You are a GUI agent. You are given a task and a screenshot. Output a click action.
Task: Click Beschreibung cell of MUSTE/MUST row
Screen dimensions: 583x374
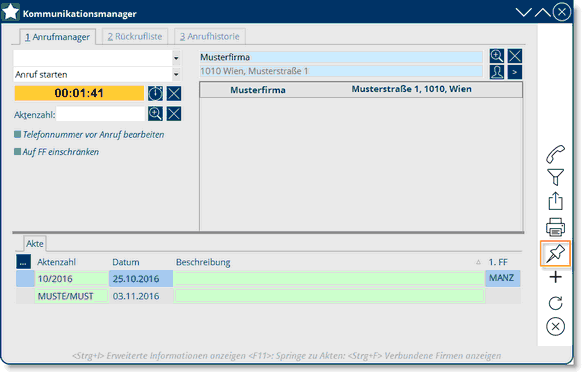click(x=329, y=296)
